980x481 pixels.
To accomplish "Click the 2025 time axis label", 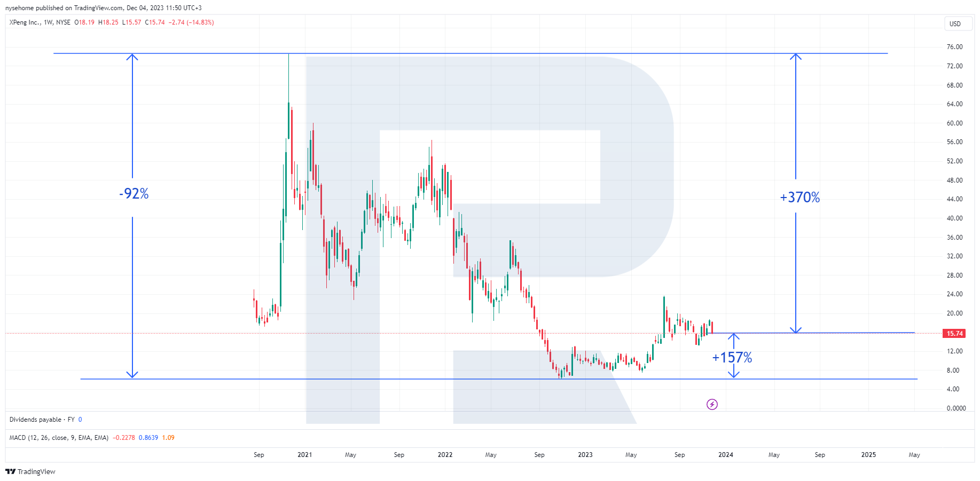I will click(x=868, y=455).
